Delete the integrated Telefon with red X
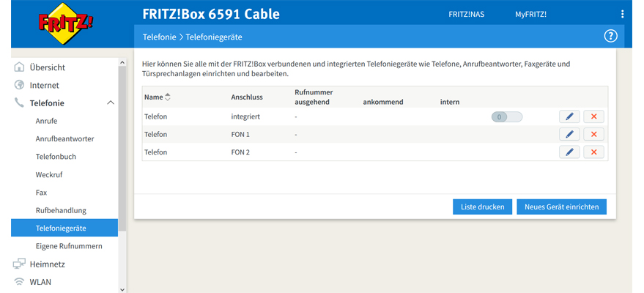Screen dimensions: 644x293 point(593,116)
